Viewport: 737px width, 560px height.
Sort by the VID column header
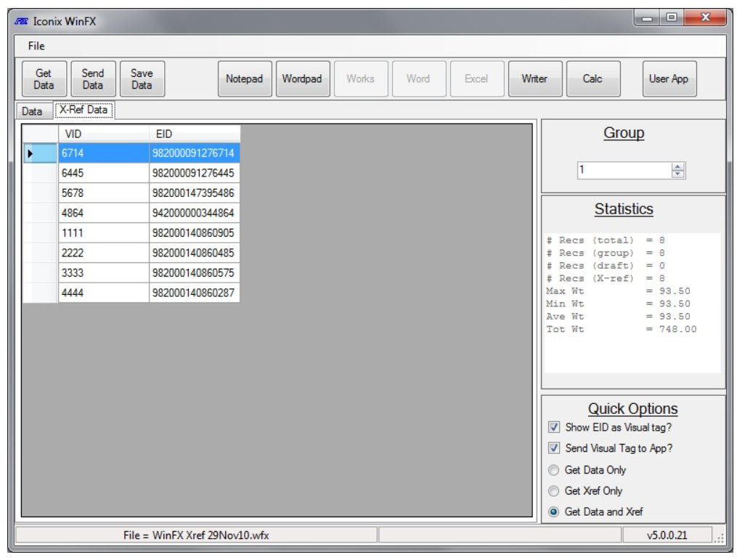pyautogui.click(x=104, y=134)
